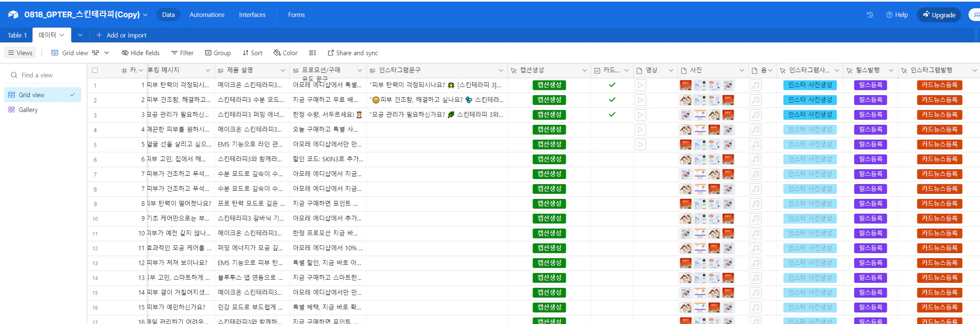
Task: Open the base name dropdown chevron
Action: click(145, 15)
